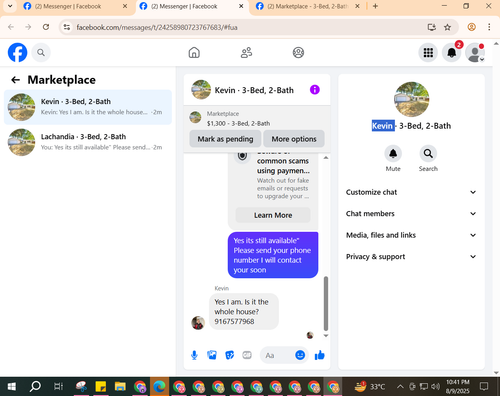
Task: Expand Media, files and links section
Action: (411, 235)
